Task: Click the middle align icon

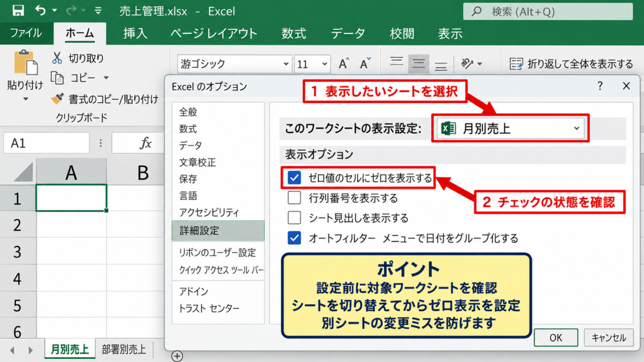Action: click(x=419, y=63)
